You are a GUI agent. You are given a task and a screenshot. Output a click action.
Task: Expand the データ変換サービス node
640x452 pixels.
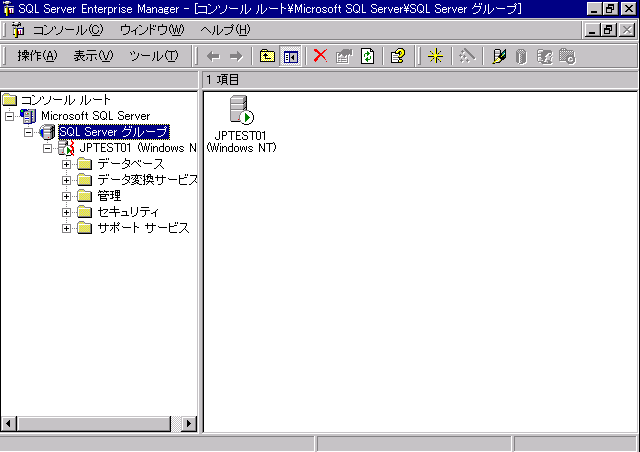click(66, 180)
